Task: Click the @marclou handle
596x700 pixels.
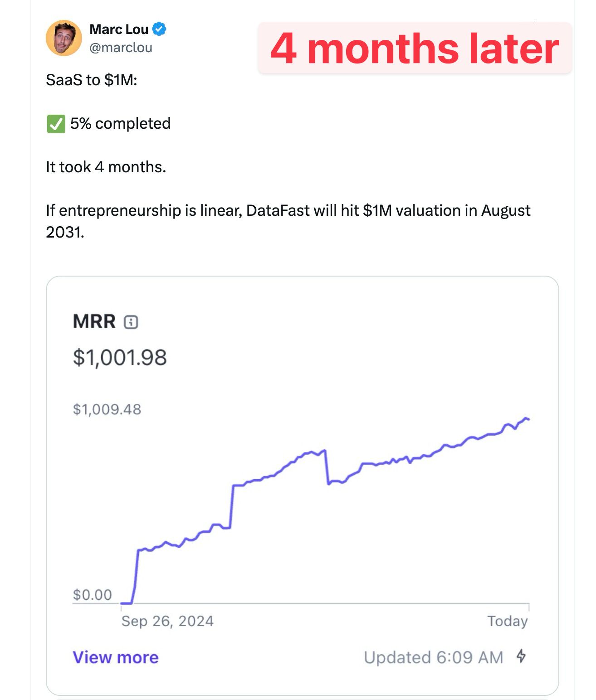Action: tap(121, 48)
